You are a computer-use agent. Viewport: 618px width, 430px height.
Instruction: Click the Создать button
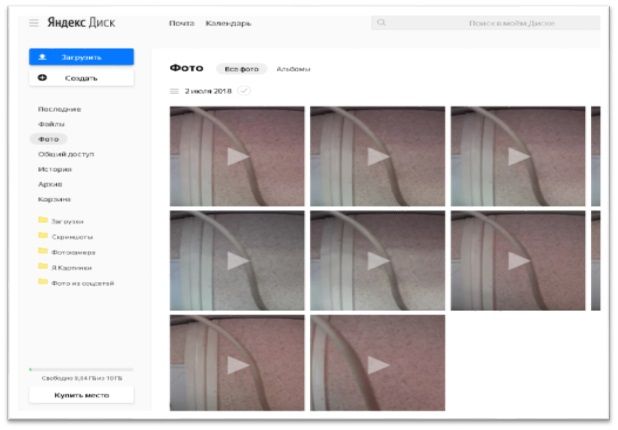tap(81, 78)
